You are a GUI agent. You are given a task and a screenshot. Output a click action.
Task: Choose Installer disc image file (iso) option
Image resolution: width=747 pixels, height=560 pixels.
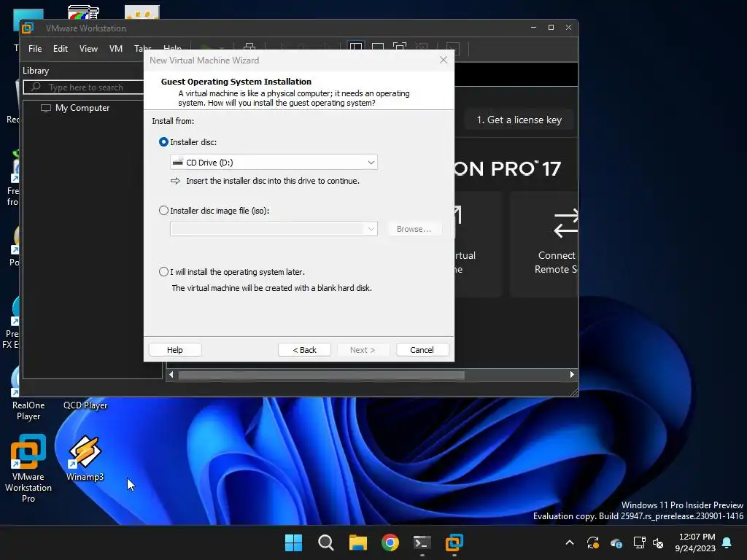(163, 211)
